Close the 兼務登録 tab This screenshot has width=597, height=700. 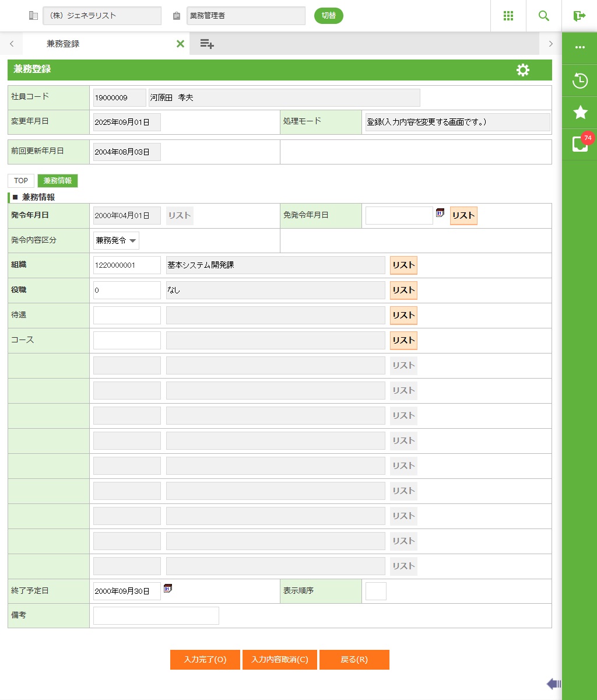point(180,44)
